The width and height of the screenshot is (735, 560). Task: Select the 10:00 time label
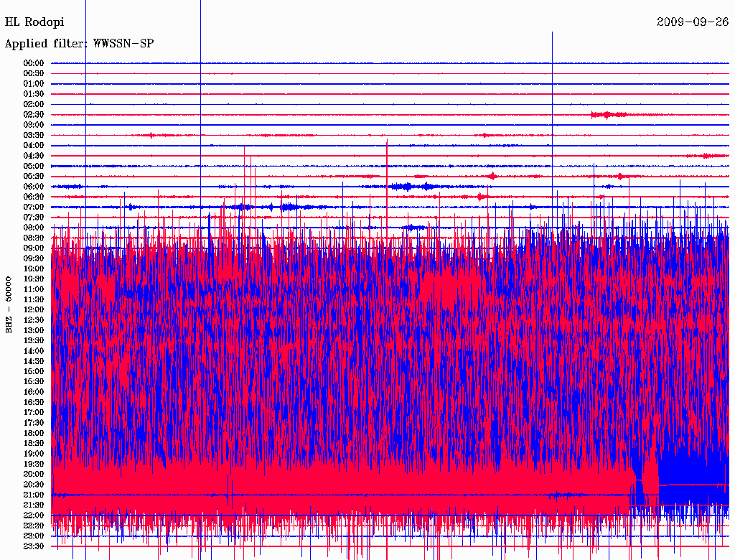pos(34,269)
